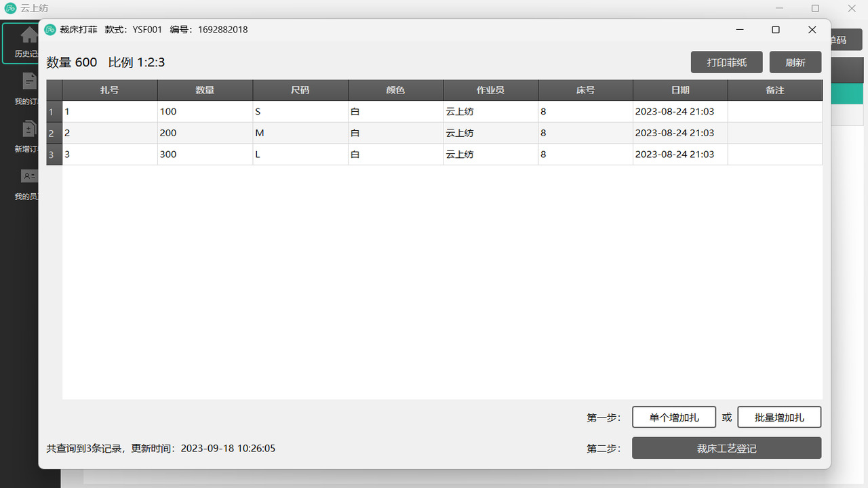
Task: Click the 新增订单 sidebar icon
Action: coord(29,129)
